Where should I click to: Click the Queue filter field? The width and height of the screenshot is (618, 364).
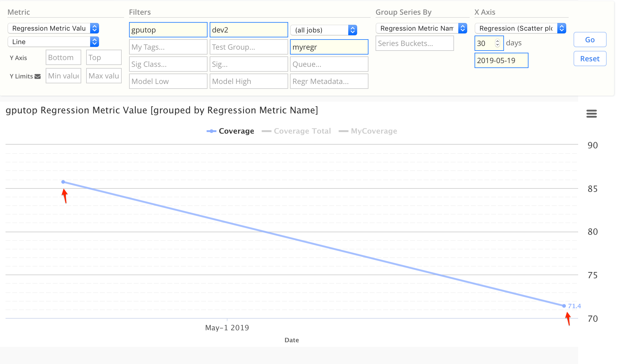point(329,64)
